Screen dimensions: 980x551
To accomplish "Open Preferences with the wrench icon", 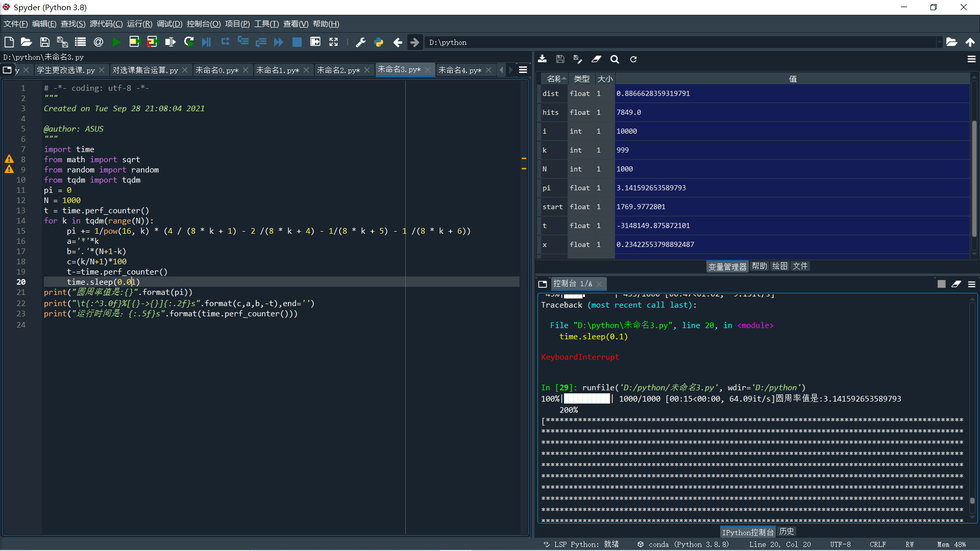I will 361,42.
